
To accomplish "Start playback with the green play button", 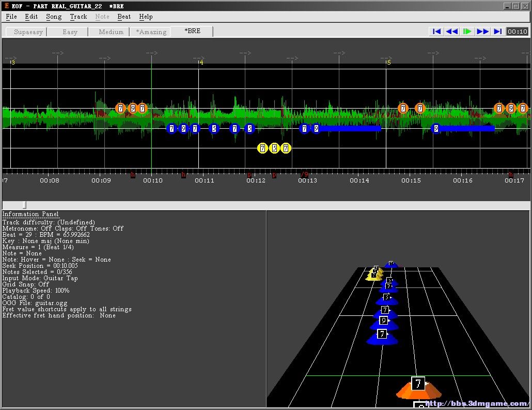I will (467, 32).
